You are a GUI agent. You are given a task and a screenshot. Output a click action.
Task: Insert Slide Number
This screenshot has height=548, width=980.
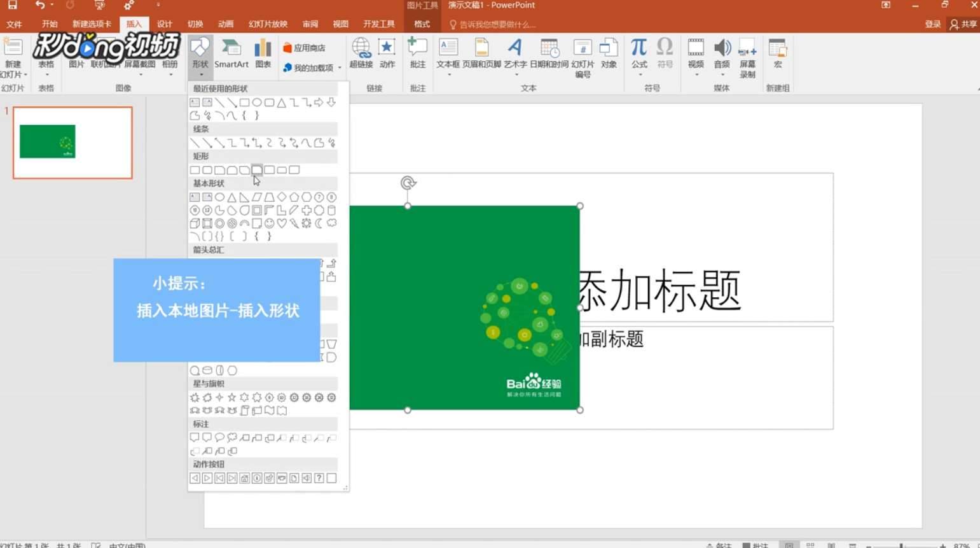583,58
